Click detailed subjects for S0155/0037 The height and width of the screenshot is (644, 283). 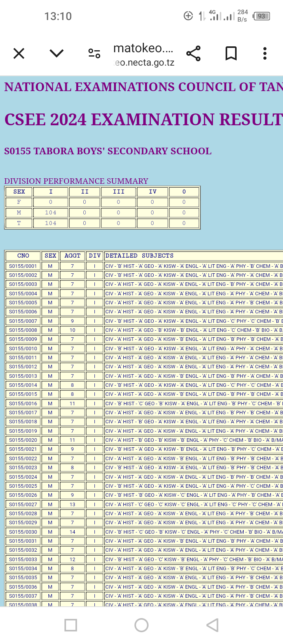pos(193,596)
